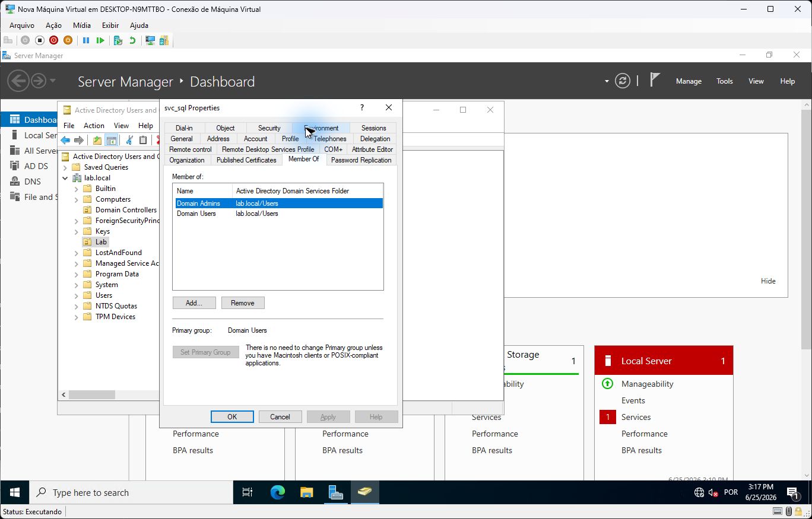The width and height of the screenshot is (812, 519).
Task: Expand the TPM Devices node
Action: point(76,317)
